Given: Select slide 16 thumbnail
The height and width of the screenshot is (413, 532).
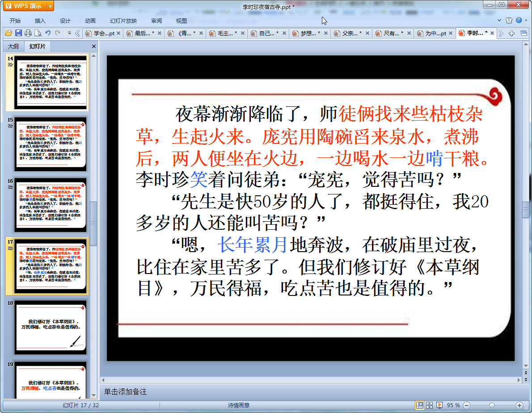Looking at the screenshot, I should click(x=50, y=205).
